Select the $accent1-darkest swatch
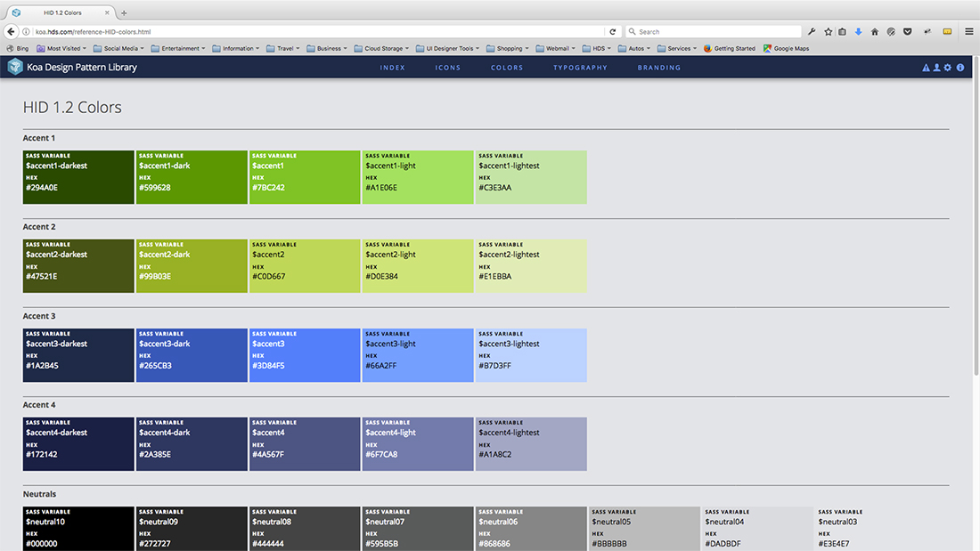 pyautogui.click(x=78, y=177)
